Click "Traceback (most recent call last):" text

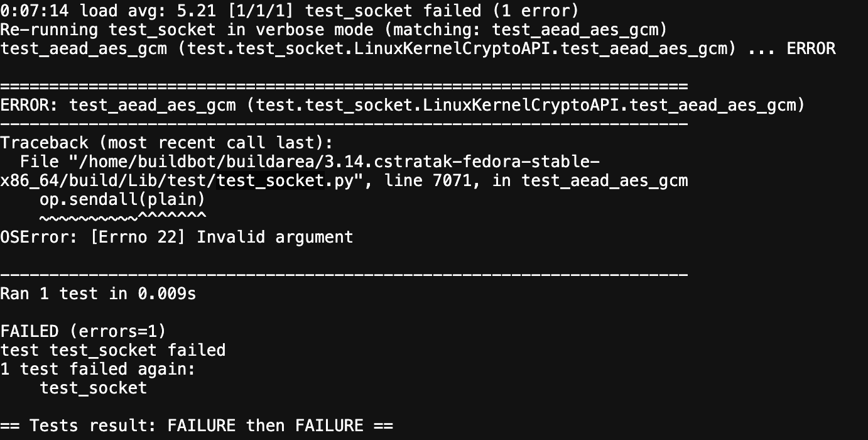pos(166,143)
